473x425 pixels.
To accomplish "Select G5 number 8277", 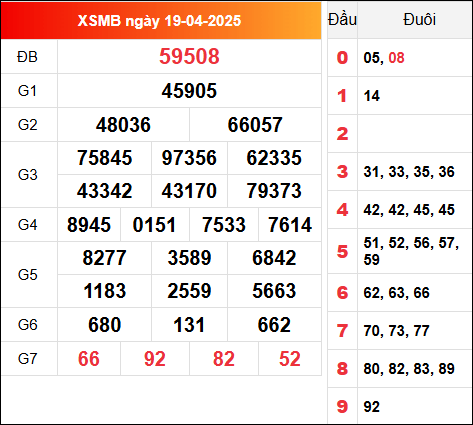I will pos(105,258).
